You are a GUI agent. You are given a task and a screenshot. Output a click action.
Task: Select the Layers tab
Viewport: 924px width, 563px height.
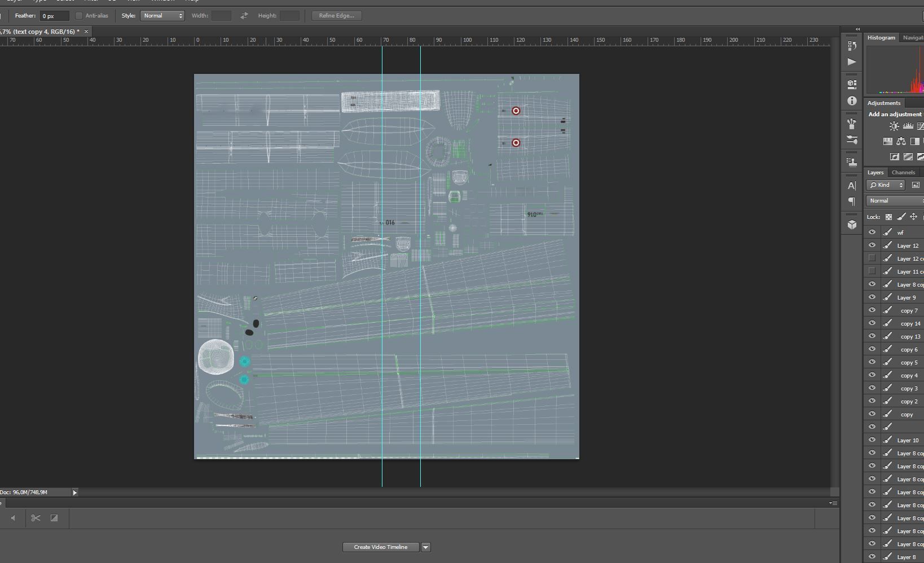[x=875, y=173]
